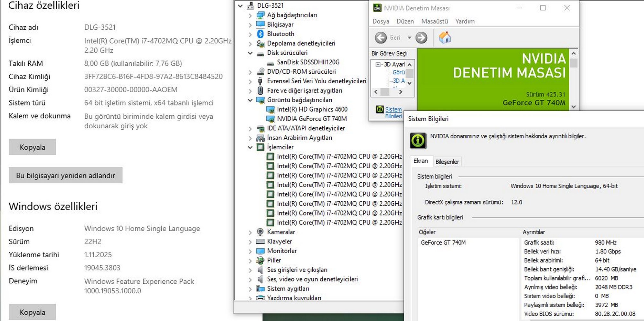This screenshot has width=644, height=321.
Task: Click the green back arrow button
Action: tap(381, 38)
